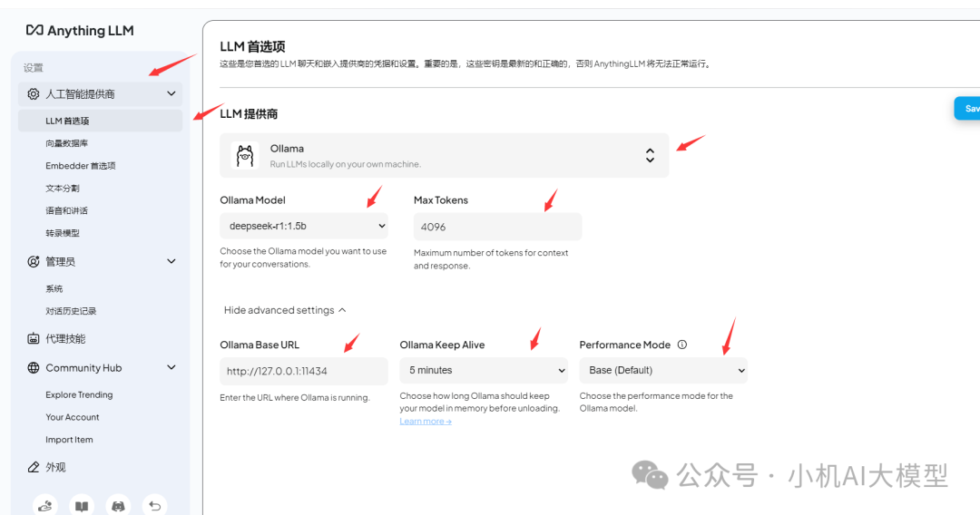Open Explore Trending page
Viewport: 980px width, 515px height.
(79, 394)
